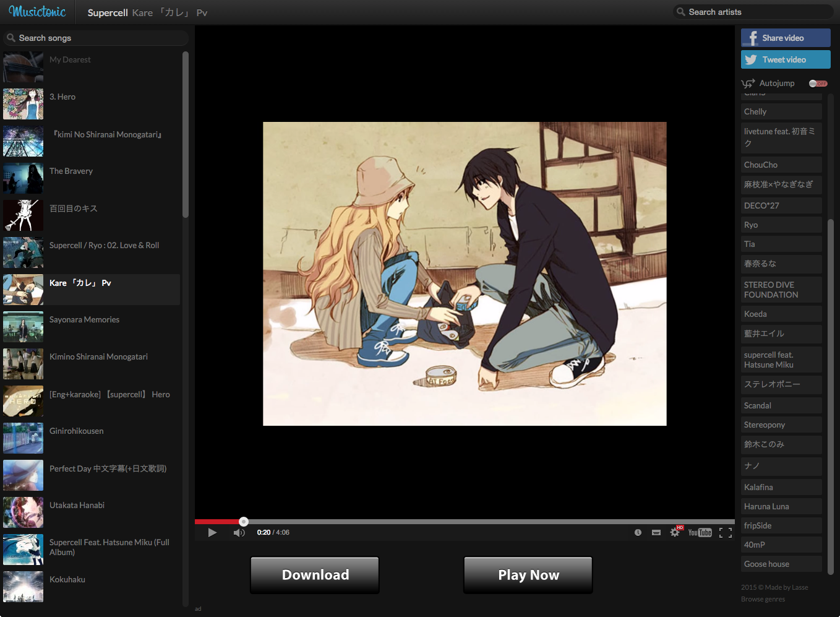Viewport: 840px width, 617px height.
Task: Select the song The Bravery
Action: tap(92, 178)
